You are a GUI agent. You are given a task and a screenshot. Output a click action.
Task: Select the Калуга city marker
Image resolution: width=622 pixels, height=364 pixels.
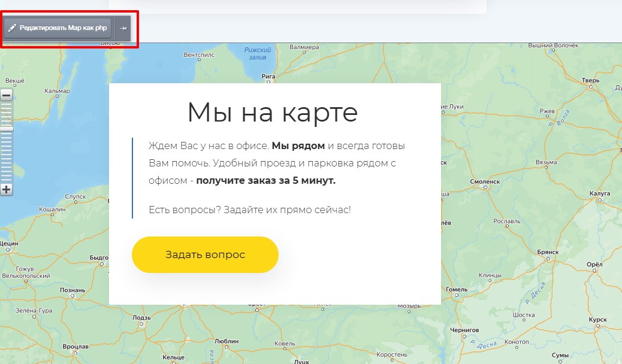[599, 201]
